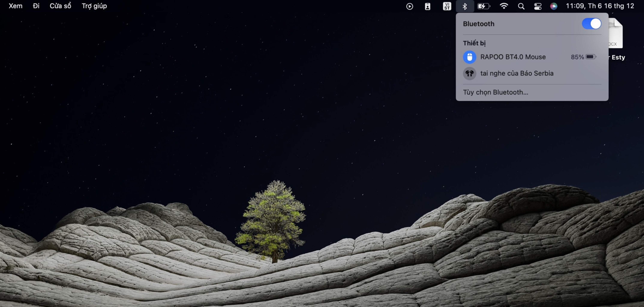The width and height of the screenshot is (644, 307).
Task: Select the DOCX file icon on desktop
Action: [x=616, y=33]
